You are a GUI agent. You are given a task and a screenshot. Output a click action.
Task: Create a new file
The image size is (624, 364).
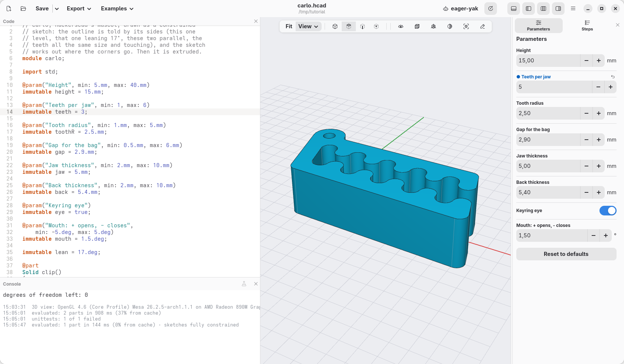tap(9, 9)
